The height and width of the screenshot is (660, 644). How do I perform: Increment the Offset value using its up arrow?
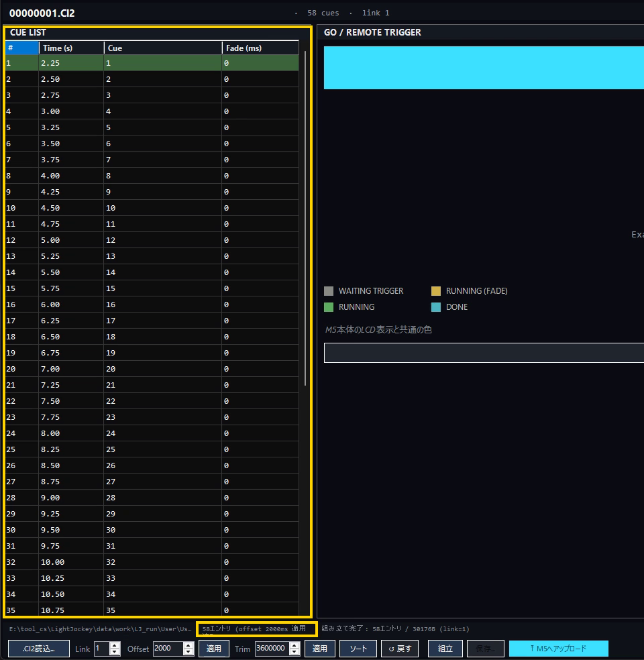tap(189, 645)
